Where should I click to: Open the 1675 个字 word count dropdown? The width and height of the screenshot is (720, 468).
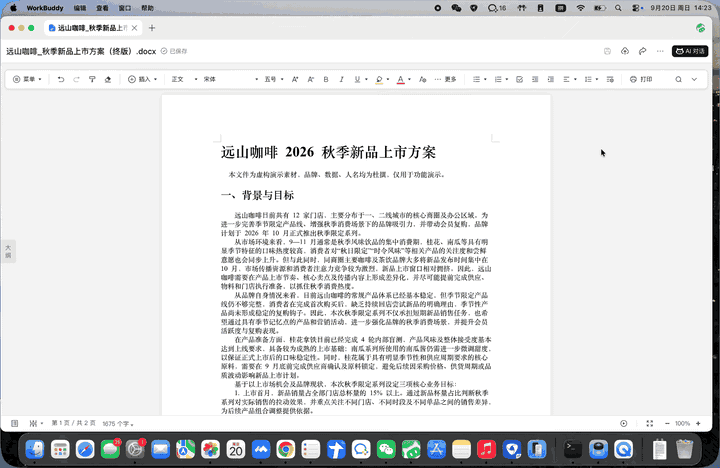pyautogui.click(x=118, y=424)
